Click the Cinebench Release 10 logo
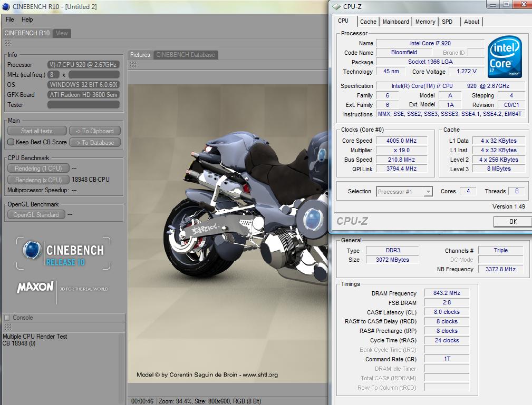Screen dimensions: 532x405 [x=63, y=253]
